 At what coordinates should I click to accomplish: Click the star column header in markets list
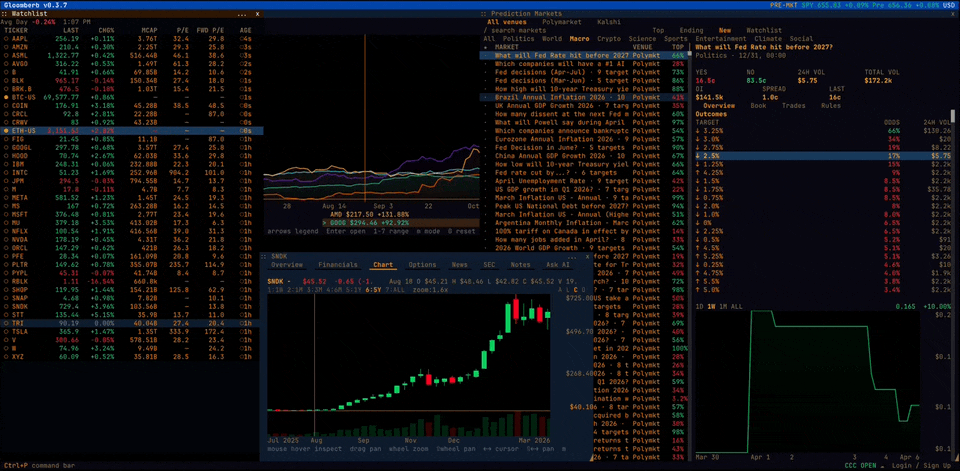(486, 47)
